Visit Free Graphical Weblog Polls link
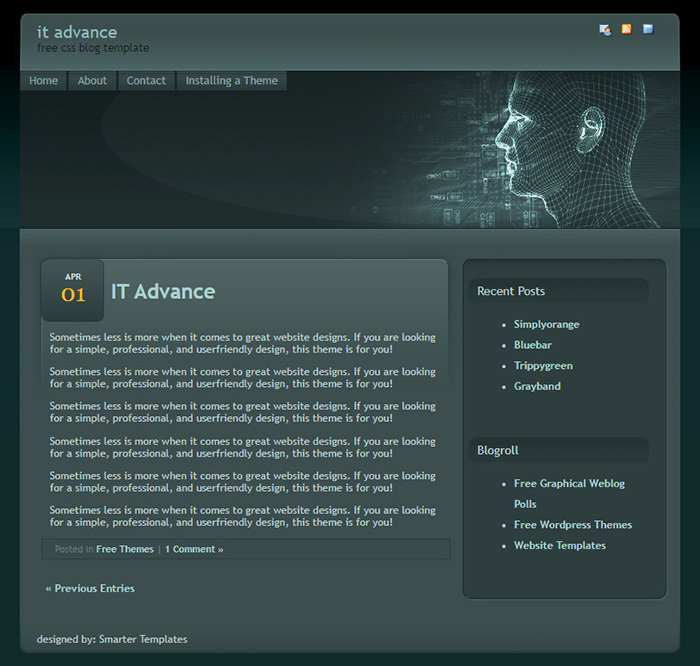Image resolution: width=700 pixels, height=666 pixels. pyautogui.click(x=569, y=494)
